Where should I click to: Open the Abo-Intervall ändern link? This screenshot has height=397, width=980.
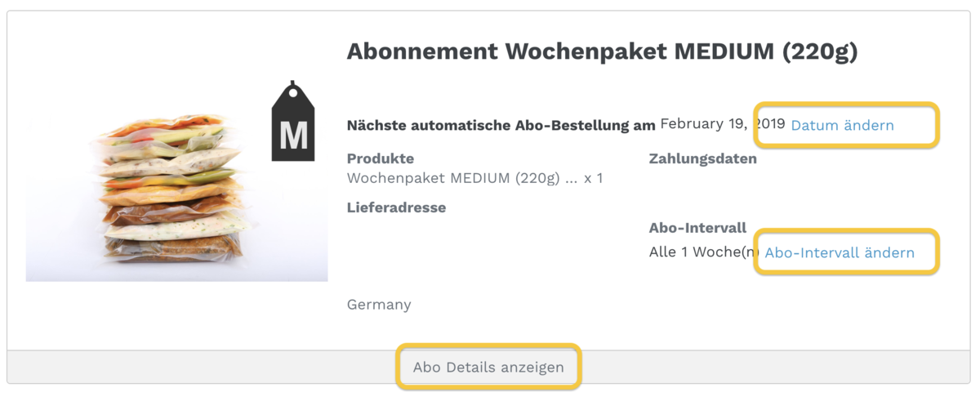840,252
